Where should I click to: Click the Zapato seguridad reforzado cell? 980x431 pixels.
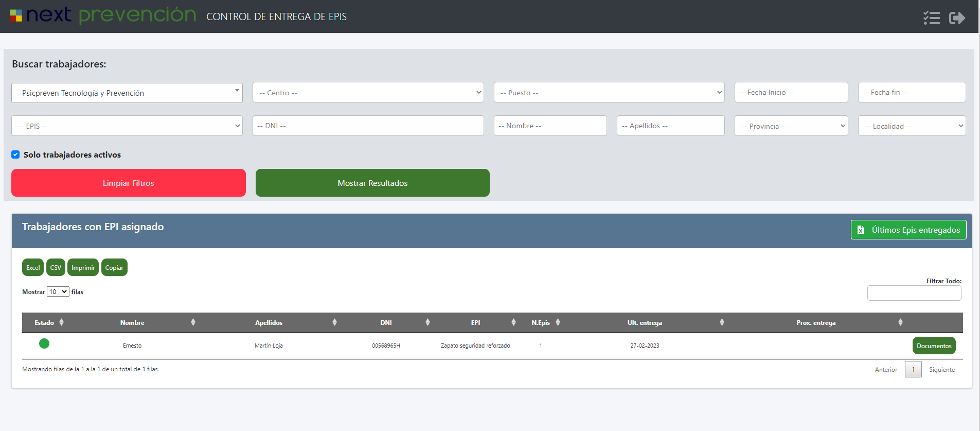pos(475,346)
